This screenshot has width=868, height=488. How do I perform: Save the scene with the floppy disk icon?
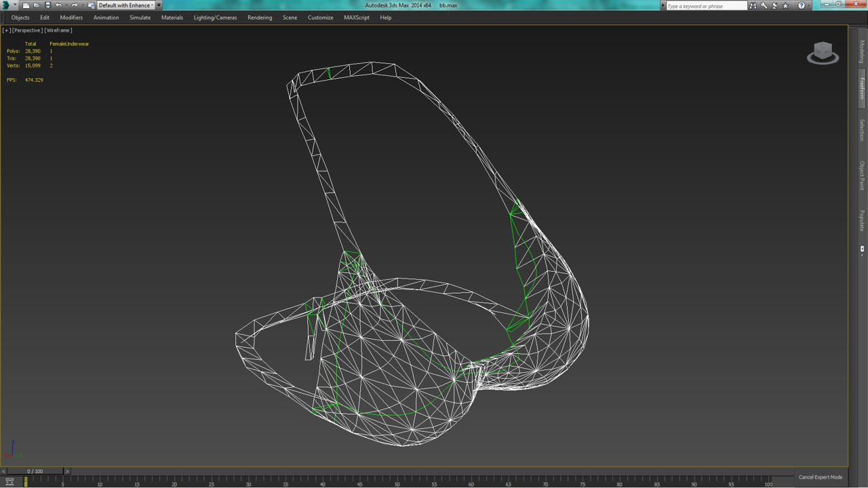pyautogui.click(x=47, y=5)
